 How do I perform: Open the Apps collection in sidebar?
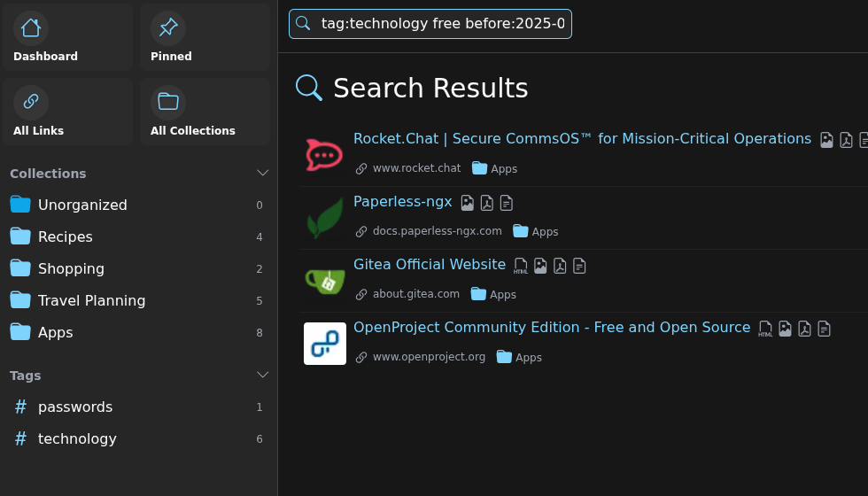(138, 333)
